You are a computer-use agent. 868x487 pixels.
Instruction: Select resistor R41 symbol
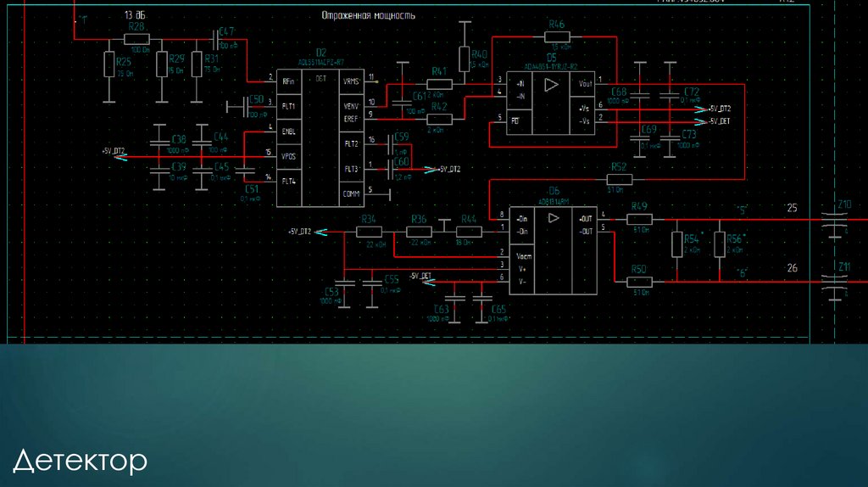440,84
